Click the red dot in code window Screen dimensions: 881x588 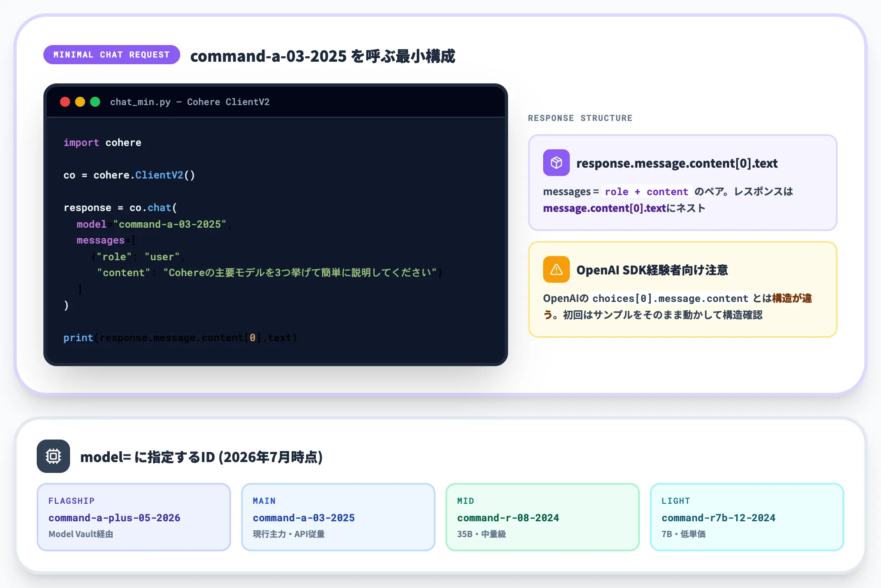point(65,102)
